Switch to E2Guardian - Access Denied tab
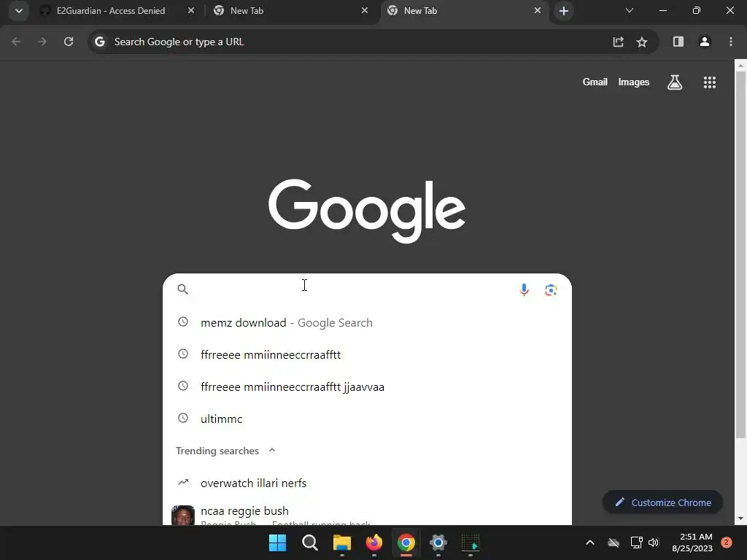 pyautogui.click(x=111, y=11)
